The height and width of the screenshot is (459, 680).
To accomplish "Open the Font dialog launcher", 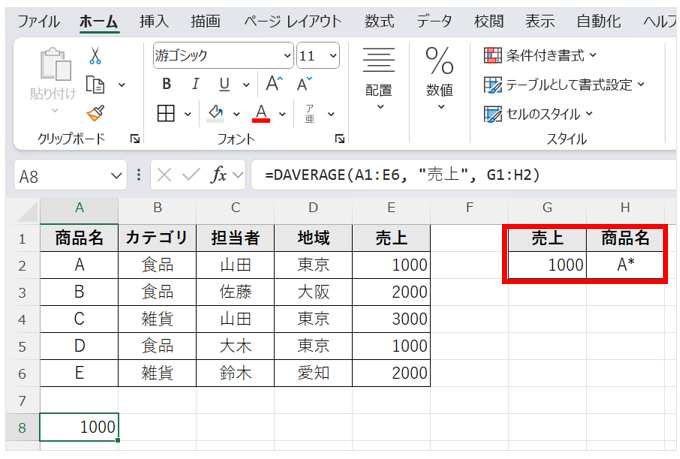I will pos(340,139).
